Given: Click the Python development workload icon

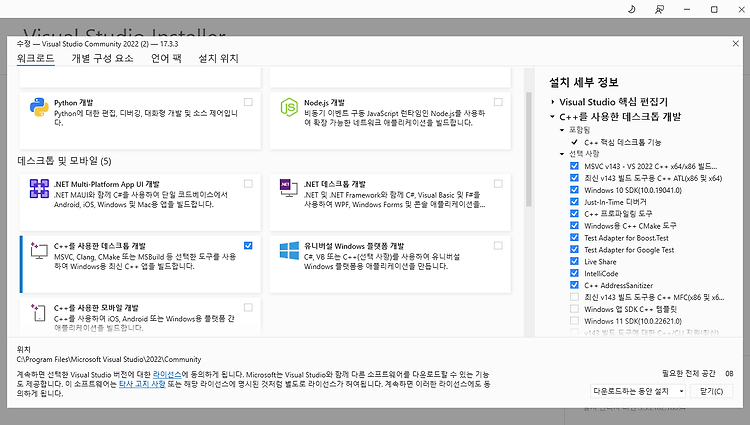Looking at the screenshot, I should click(39, 107).
